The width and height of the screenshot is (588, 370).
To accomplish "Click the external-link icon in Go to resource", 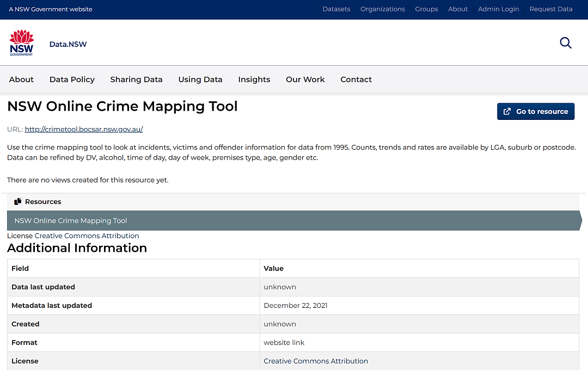I will pyautogui.click(x=507, y=112).
